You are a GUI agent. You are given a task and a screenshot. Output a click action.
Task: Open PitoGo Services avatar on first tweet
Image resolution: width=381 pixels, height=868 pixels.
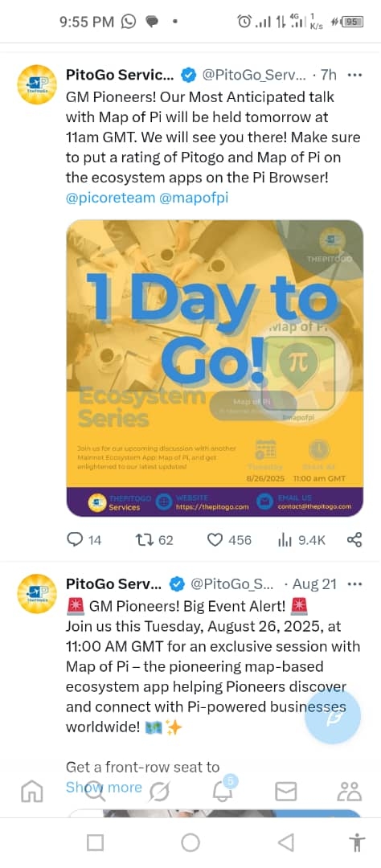[37, 84]
